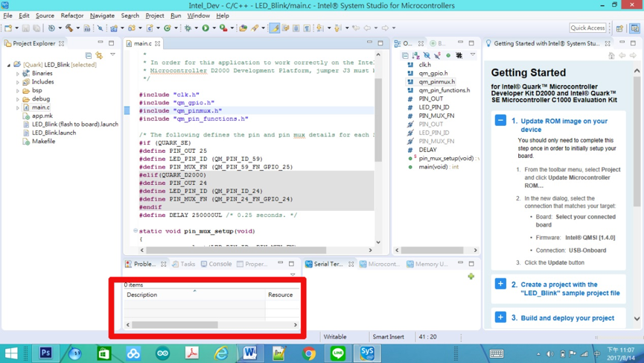
Task: Click the Resource column header
Action: pyautogui.click(x=282, y=294)
